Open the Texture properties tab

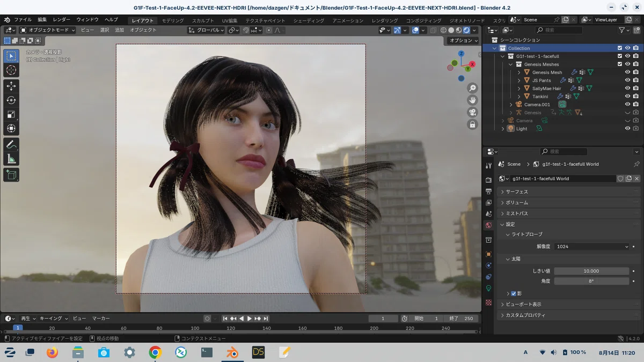488,302
